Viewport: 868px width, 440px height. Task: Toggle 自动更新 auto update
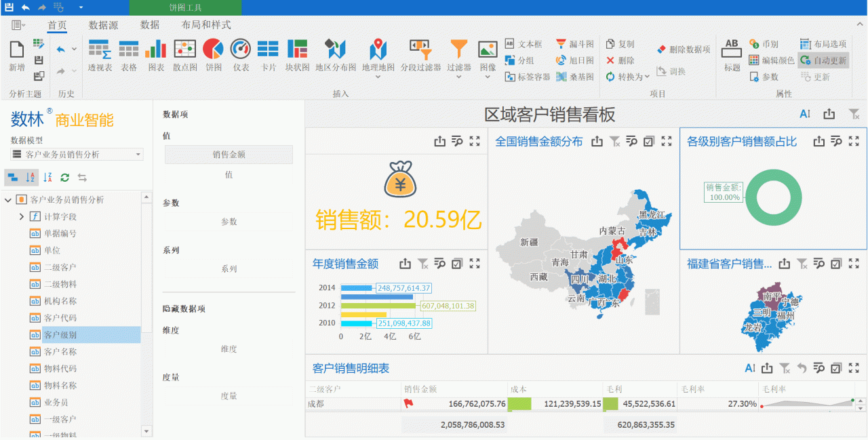823,60
